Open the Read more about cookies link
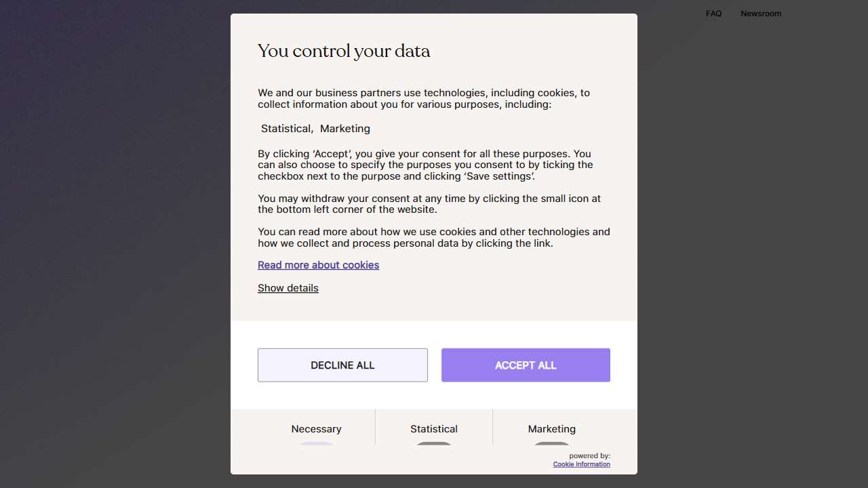868x488 pixels. (x=318, y=265)
